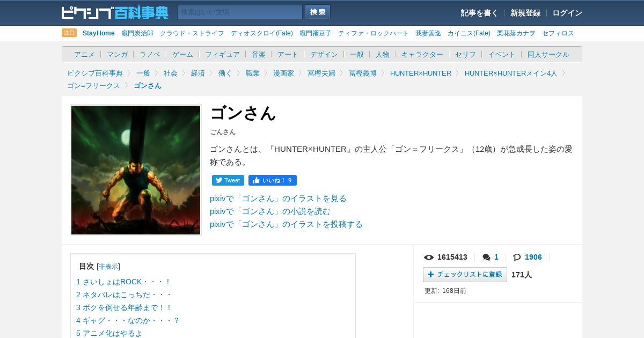Select セリフ category menu

tap(465, 55)
